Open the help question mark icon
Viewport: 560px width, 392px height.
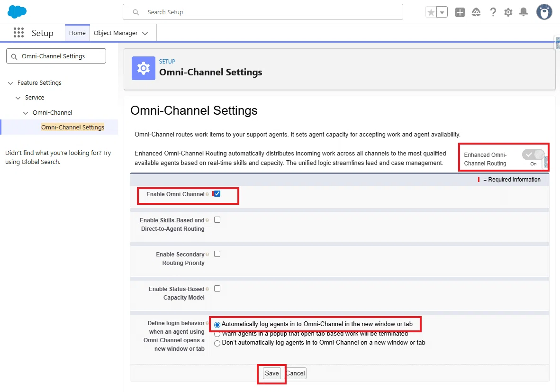coord(493,12)
